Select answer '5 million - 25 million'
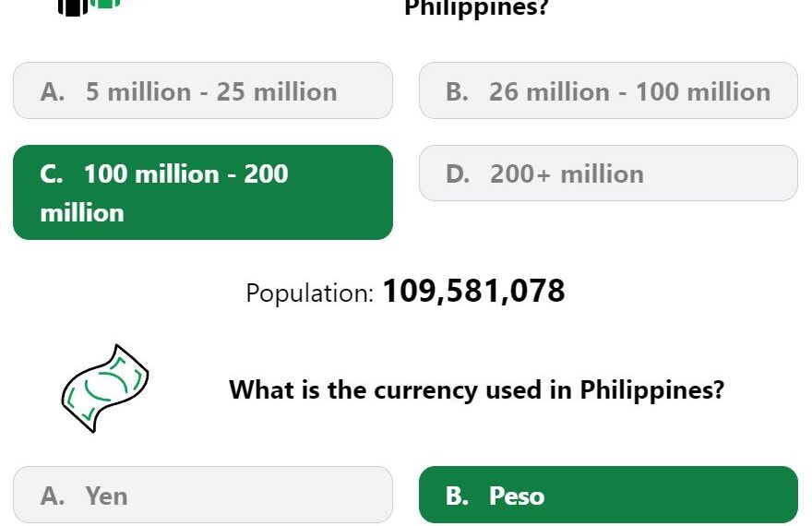The image size is (812, 526). [203, 90]
